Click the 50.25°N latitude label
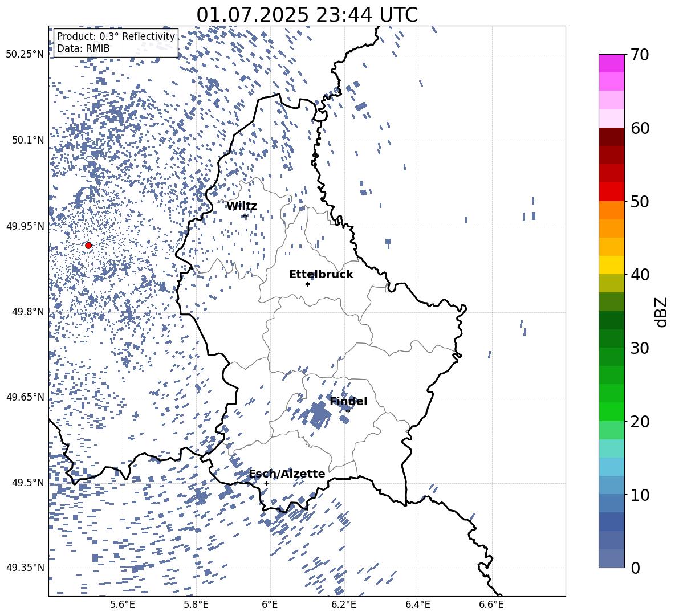The height and width of the screenshot is (616, 675). (25, 55)
